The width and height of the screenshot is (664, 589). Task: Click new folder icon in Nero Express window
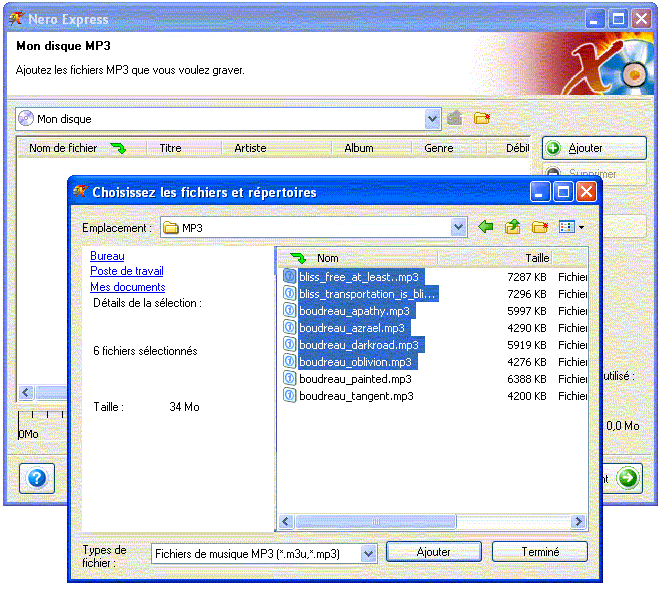(x=481, y=118)
